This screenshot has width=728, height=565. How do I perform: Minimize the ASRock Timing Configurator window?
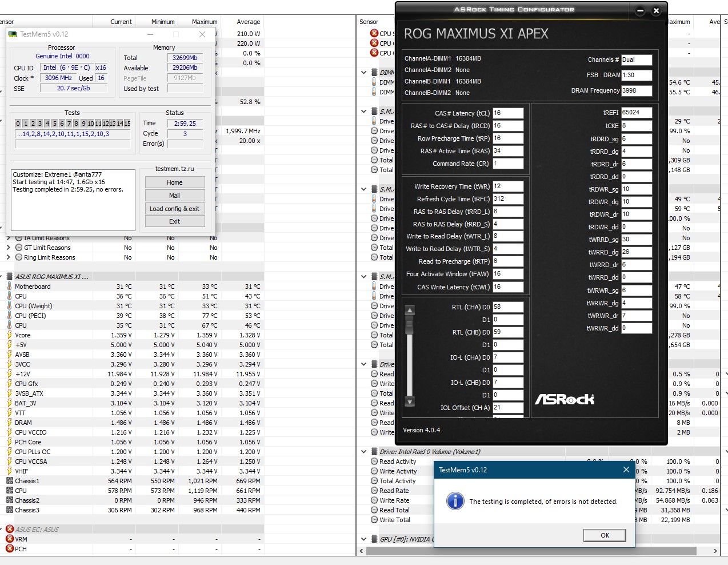click(640, 10)
